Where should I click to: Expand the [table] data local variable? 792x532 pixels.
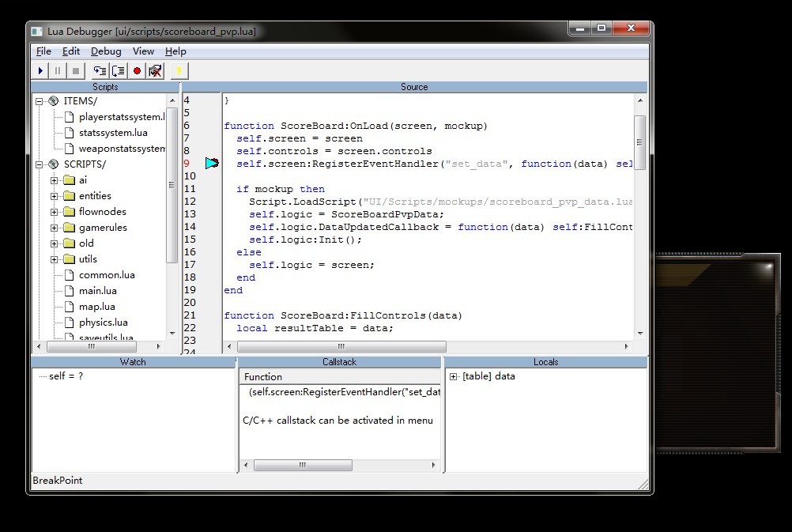(454, 376)
